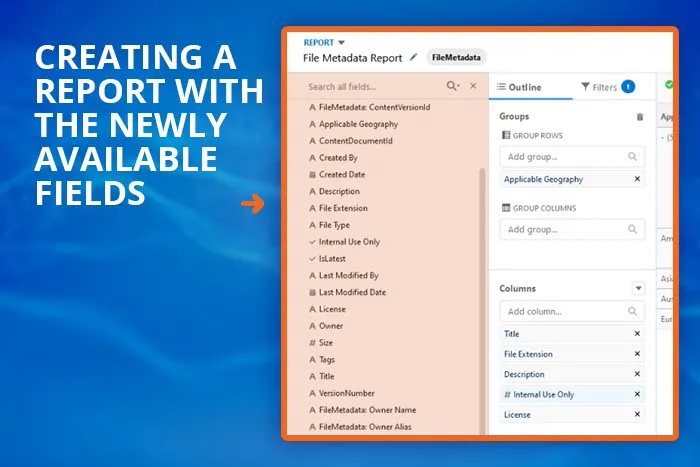Remove the Description column
Viewport: 700px width, 467px height.
pyautogui.click(x=638, y=374)
